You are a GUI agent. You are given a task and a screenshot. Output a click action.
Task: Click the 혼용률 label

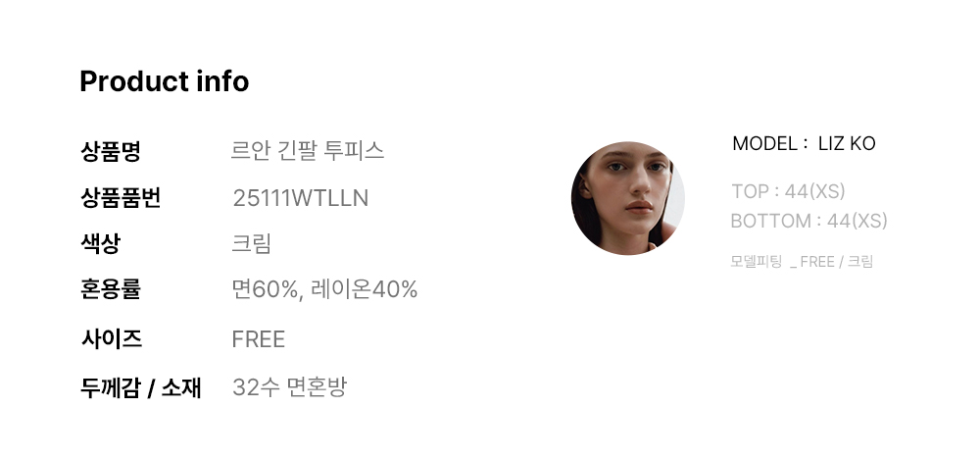click(x=111, y=289)
